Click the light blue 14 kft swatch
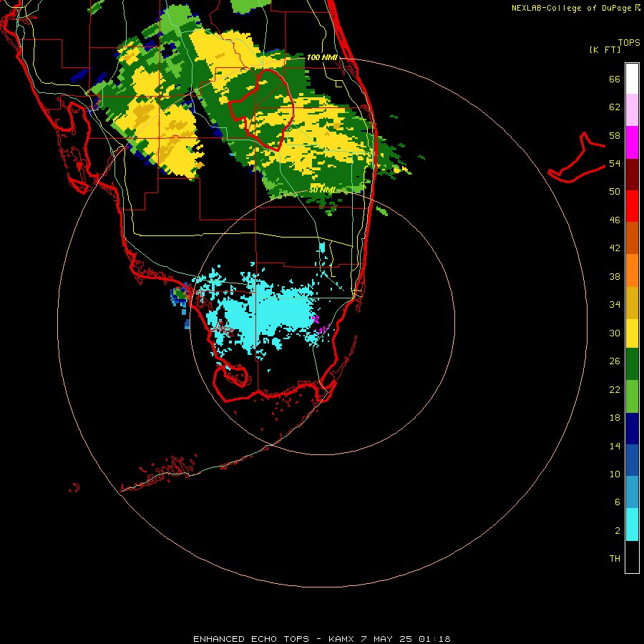This screenshot has width=644, height=644. 632,492
